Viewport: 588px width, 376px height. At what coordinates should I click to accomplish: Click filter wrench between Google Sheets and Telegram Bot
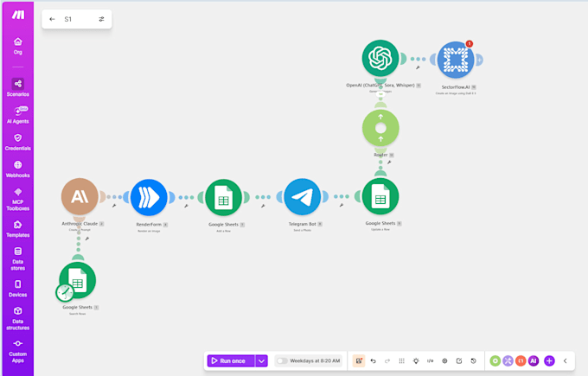click(263, 206)
